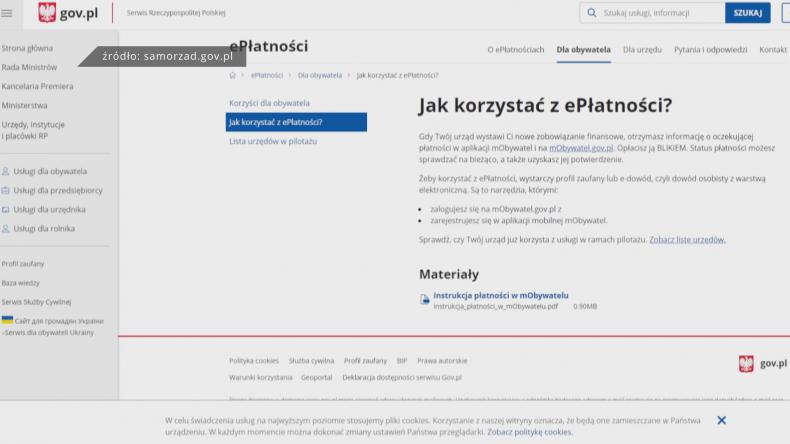The image size is (790, 444).
Task: Follow the mObywatel.gov.pl link in text
Action: 581,148
